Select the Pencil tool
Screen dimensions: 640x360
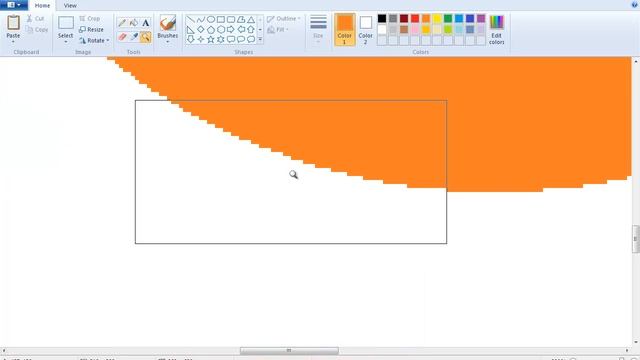coord(122,23)
